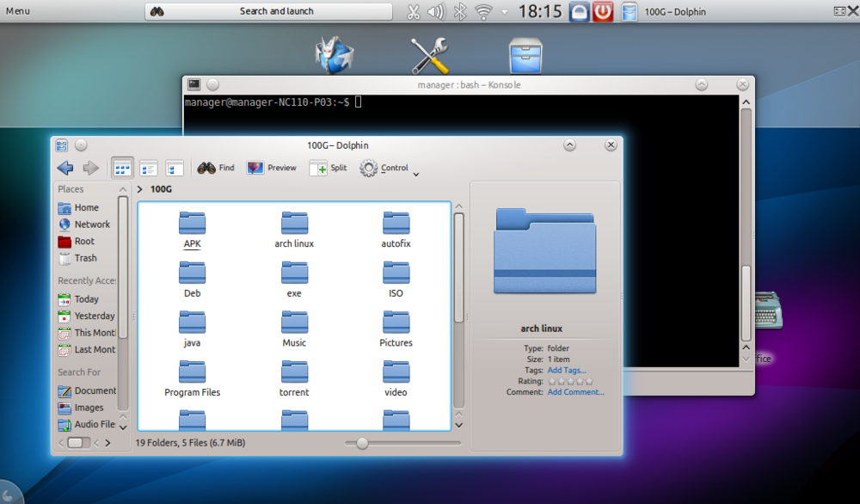The image size is (860, 504).
Task: Click the Search and launch field
Action: pos(276,11)
